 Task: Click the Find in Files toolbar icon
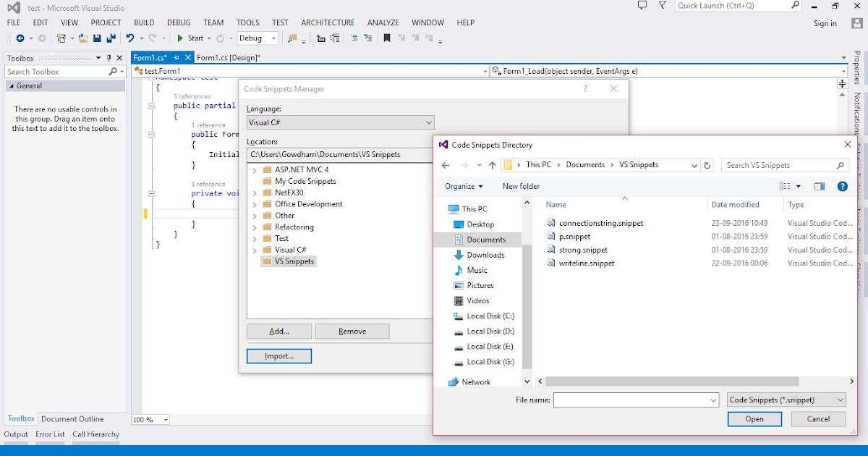292,38
